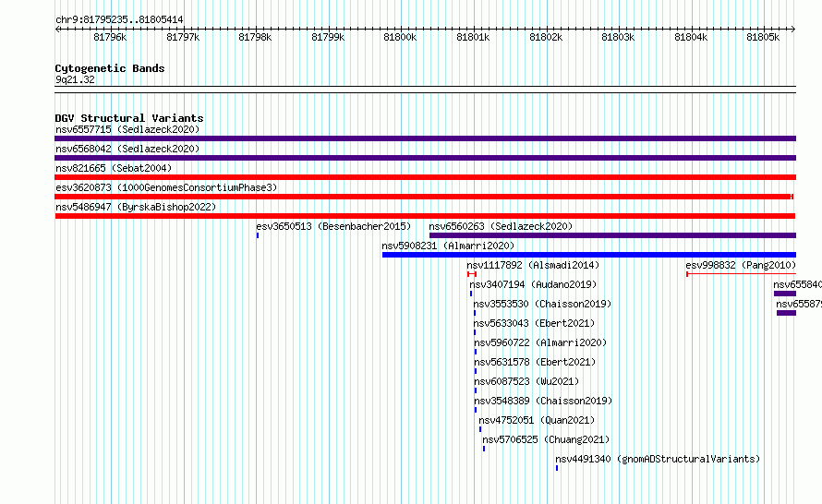
Task: Open nsv1117892 (Alsmadi2014) label
Action: tap(533, 265)
